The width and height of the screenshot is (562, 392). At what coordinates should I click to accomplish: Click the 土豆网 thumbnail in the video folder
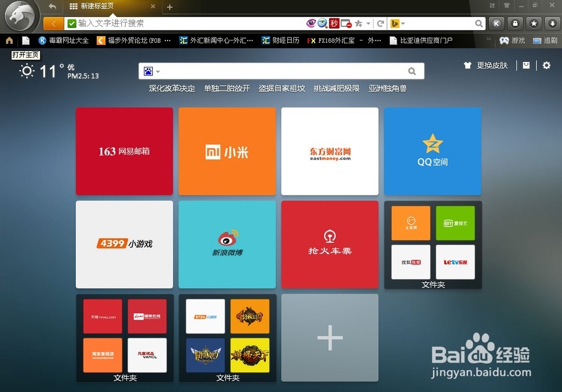(x=411, y=223)
